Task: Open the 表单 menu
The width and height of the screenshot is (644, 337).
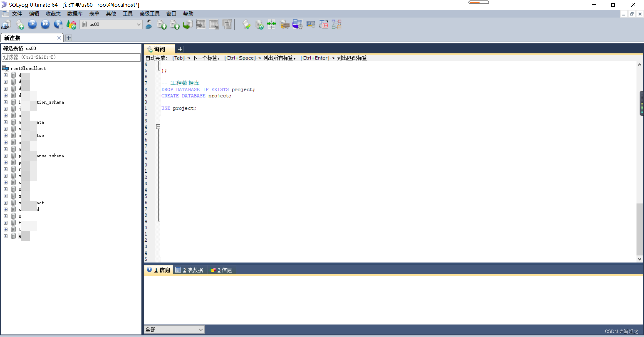Action: (x=94, y=14)
